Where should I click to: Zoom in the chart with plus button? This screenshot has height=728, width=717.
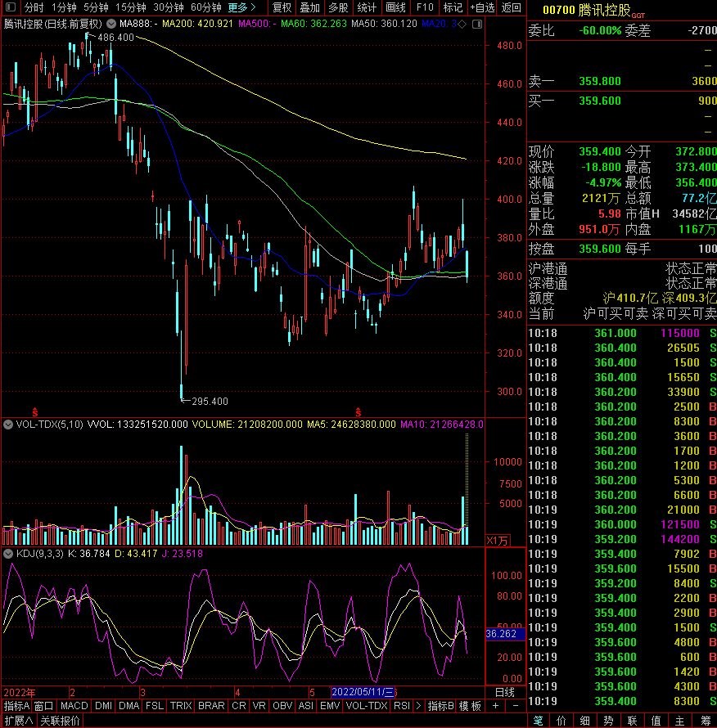495,706
